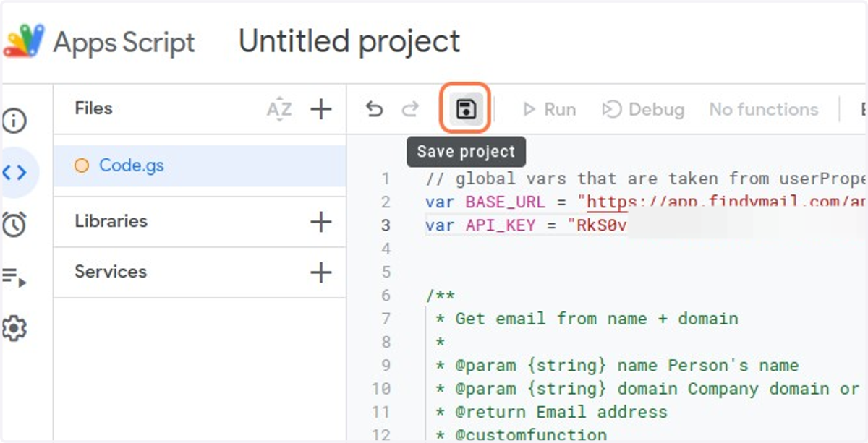
Task: Click the '@return Email address' comment line
Action: (x=551, y=412)
